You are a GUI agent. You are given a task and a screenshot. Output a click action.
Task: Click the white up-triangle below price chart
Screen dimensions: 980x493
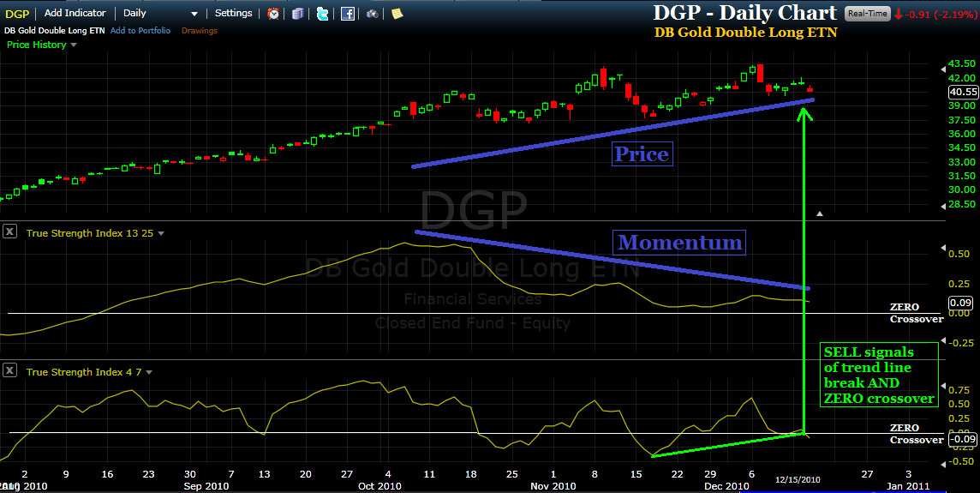pos(819,214)
